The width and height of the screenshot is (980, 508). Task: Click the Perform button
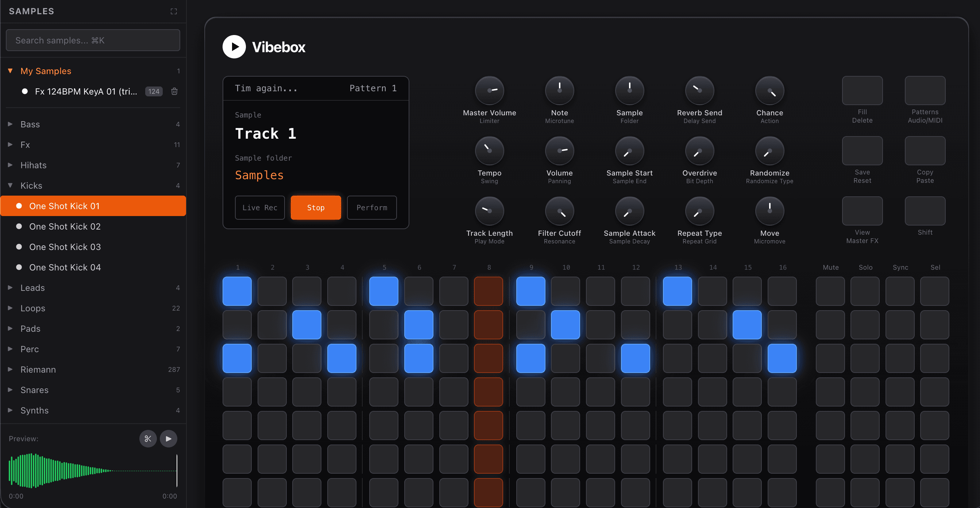pyautogui.click(x=372, y=207)
